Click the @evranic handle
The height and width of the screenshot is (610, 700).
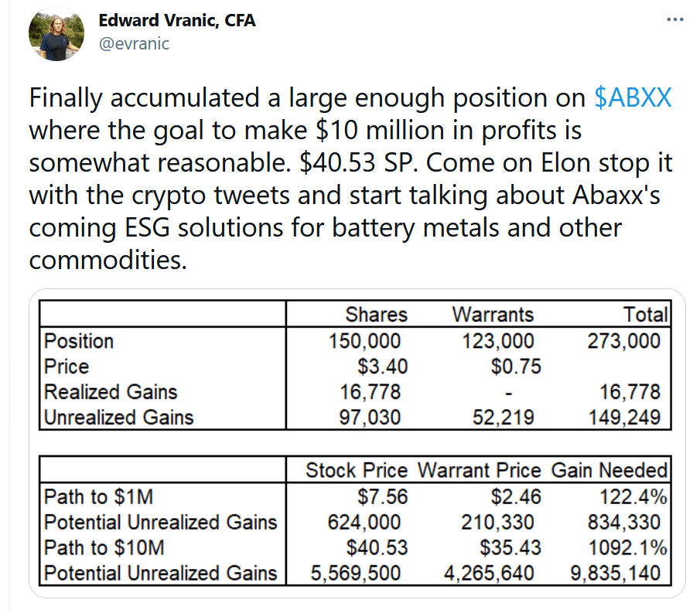point(134,43)
